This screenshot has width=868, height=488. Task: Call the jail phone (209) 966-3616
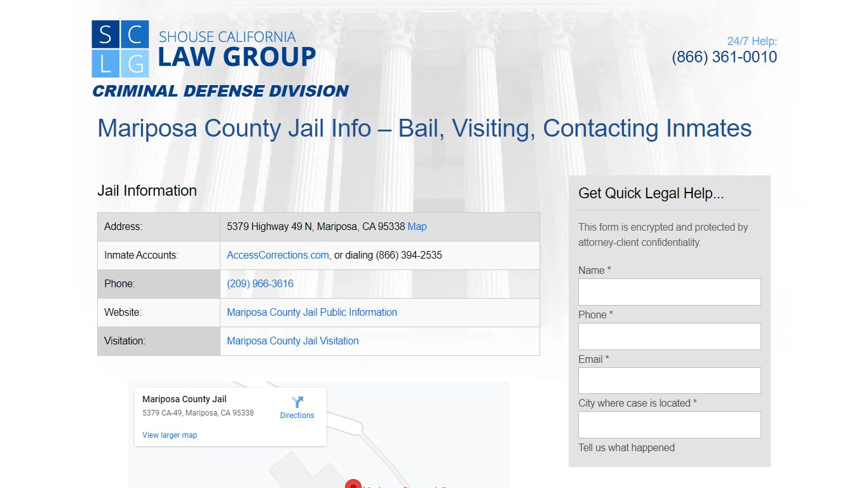pyautogui.click(x=260, y=283)
